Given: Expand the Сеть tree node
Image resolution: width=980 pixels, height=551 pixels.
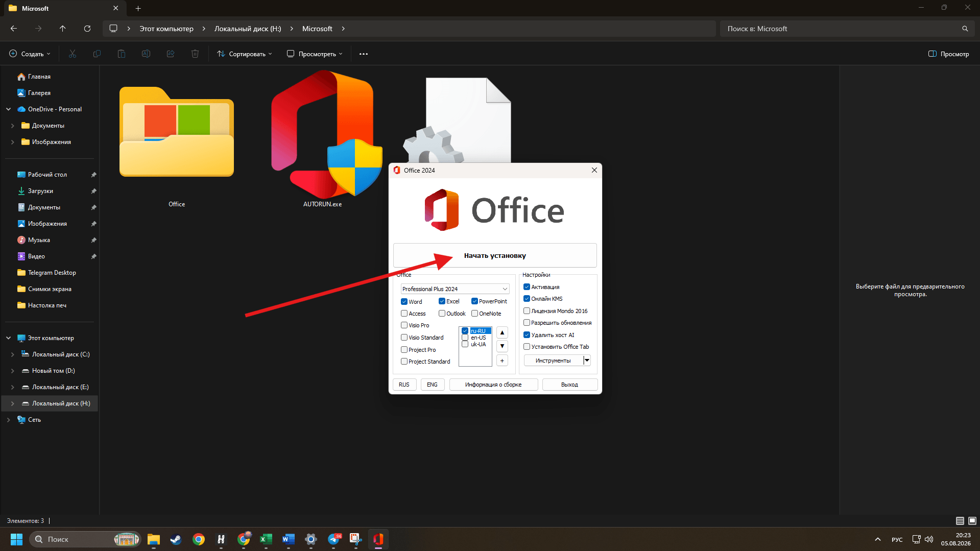Looking at the screenshot, I should coord(8,420).
